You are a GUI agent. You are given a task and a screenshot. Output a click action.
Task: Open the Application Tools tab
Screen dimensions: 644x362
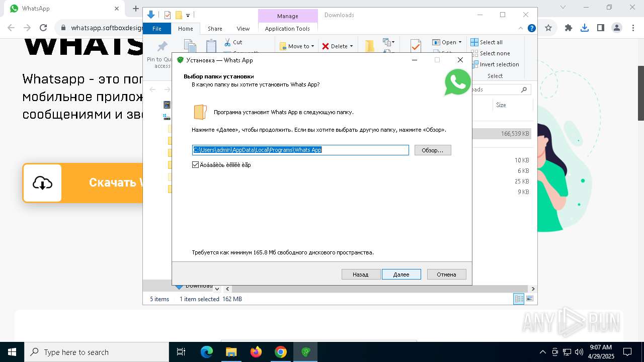(x=287, y=29)
